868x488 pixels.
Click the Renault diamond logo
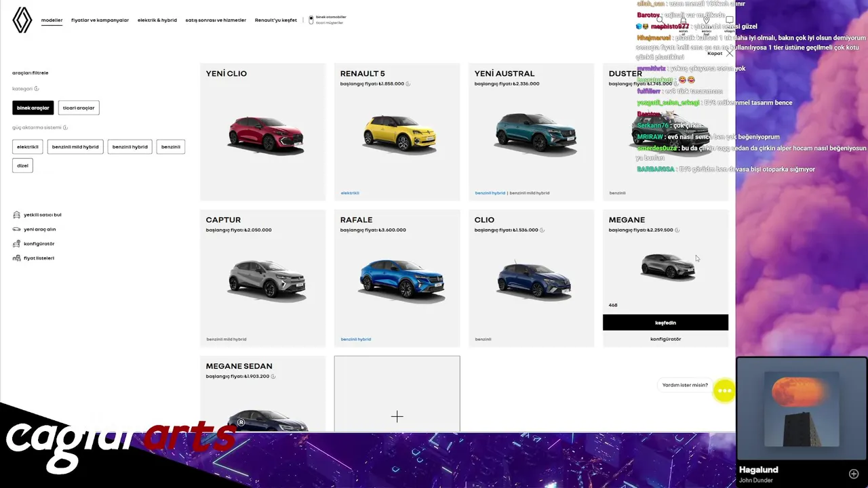22,20
